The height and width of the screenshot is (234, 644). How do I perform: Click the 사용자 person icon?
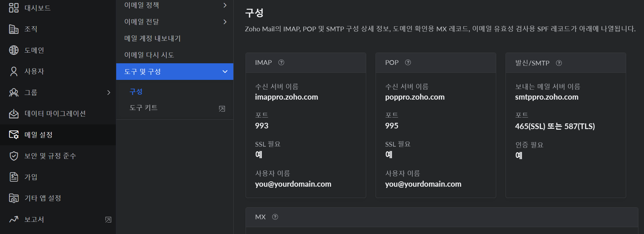click(14, 71)
